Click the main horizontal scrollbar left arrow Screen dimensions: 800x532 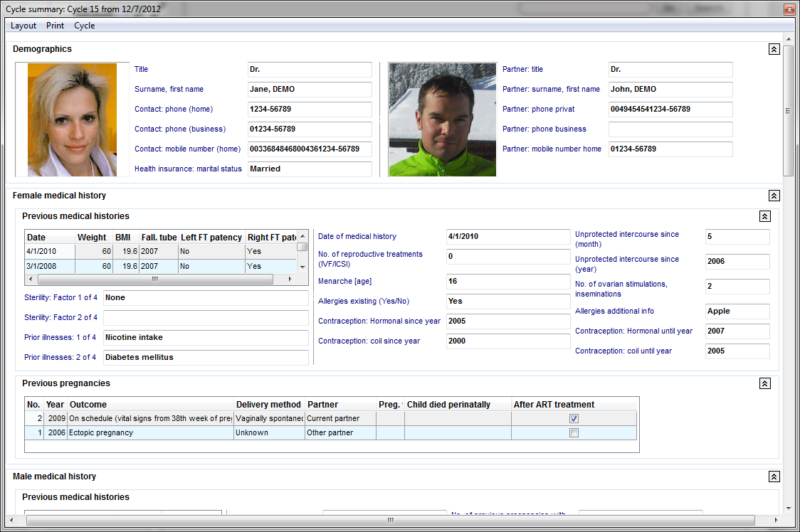point(11,521)
